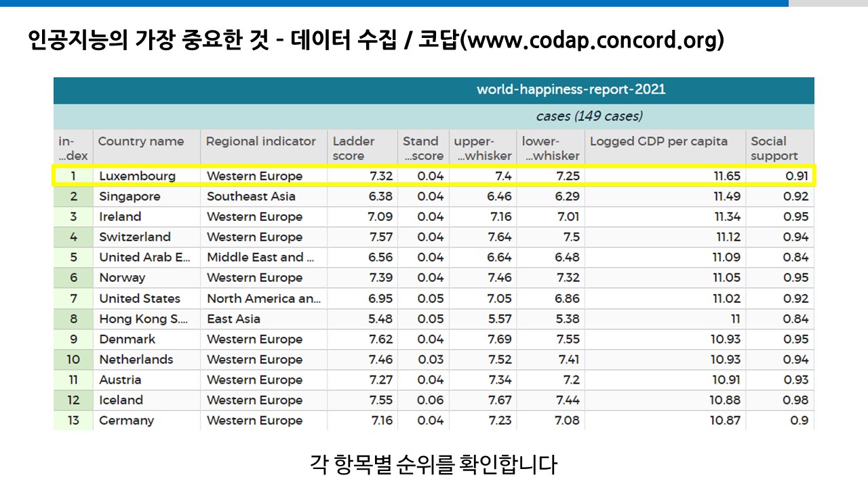Click the Korean caption below the table

433,465
